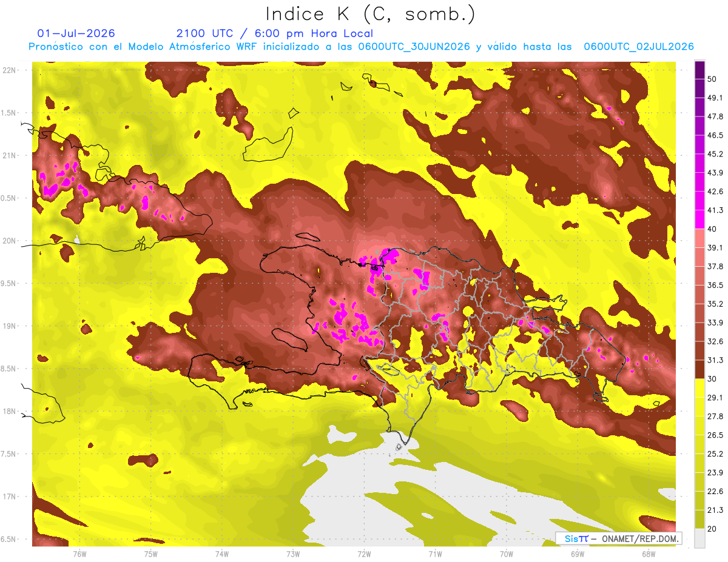Click the longitude label "73W"
Screen dimensions: 728x562
coord(293,554)
